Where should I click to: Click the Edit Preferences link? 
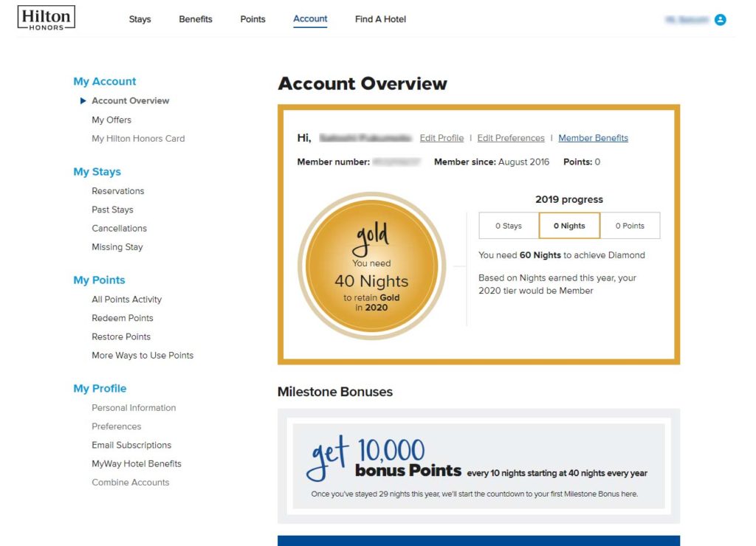click(x=511, y=138)
